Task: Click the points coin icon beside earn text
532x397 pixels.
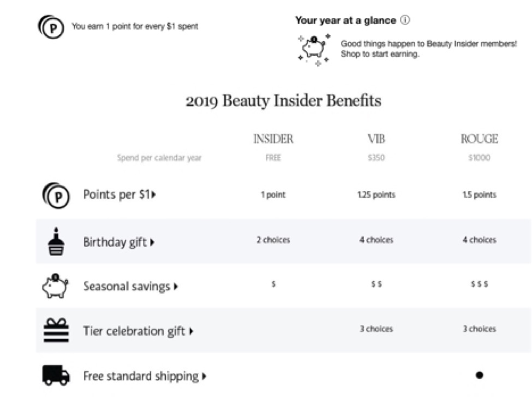Action: coord(51,27)
